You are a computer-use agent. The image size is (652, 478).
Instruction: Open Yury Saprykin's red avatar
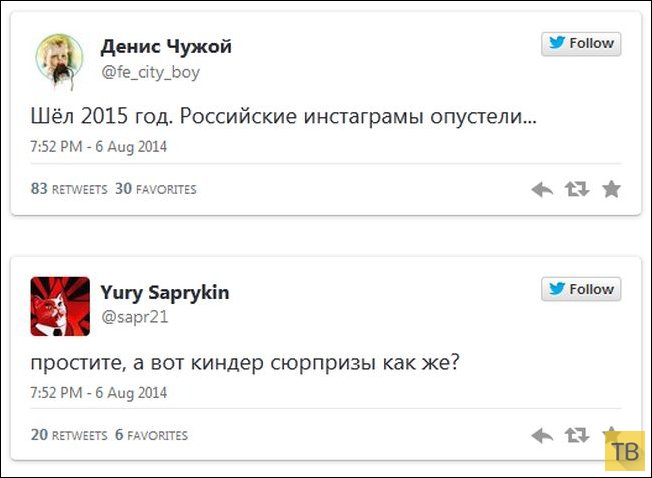click(x=60, y=304)
